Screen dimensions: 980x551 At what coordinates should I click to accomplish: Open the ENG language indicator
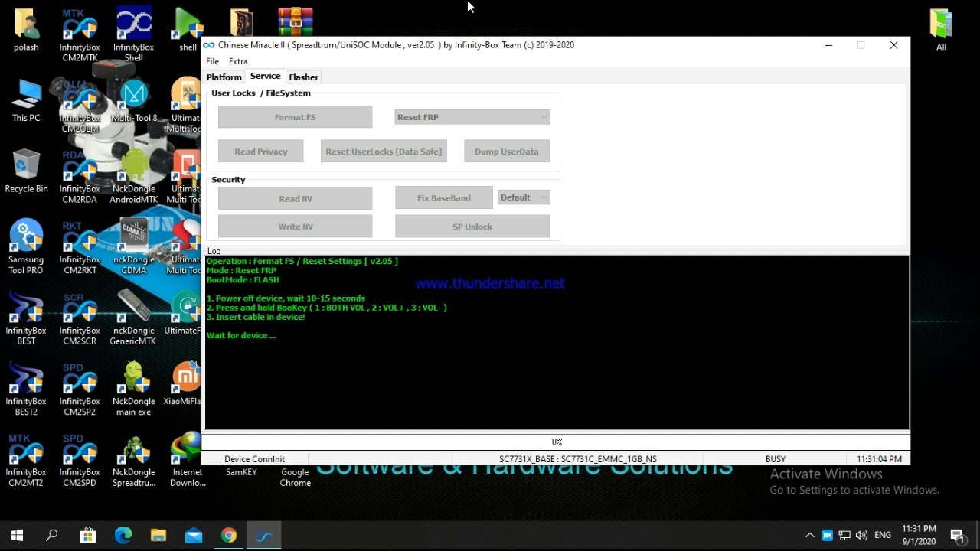tap(883, 536)
